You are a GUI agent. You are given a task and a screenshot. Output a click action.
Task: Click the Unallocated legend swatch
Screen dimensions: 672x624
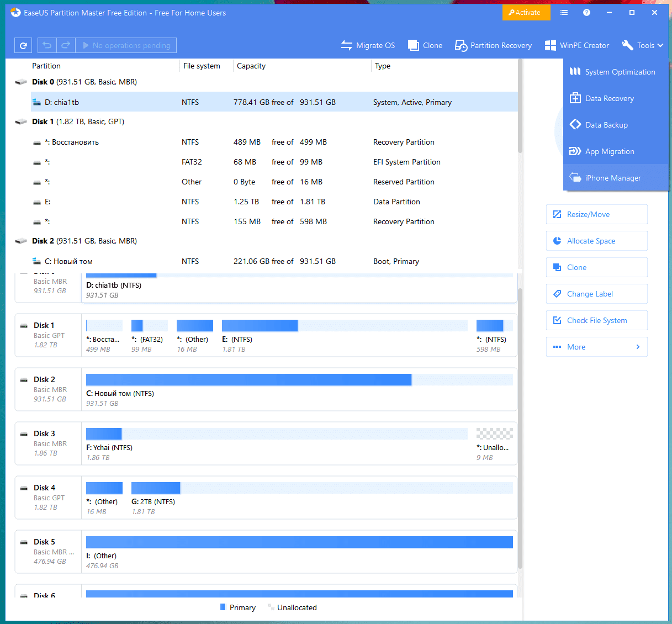point(271,607)
